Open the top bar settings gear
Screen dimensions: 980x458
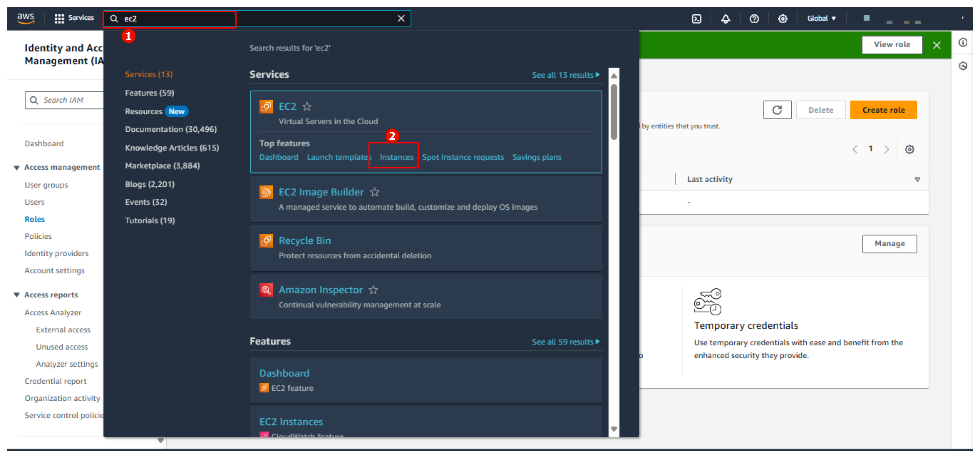(x=783, y=19)
